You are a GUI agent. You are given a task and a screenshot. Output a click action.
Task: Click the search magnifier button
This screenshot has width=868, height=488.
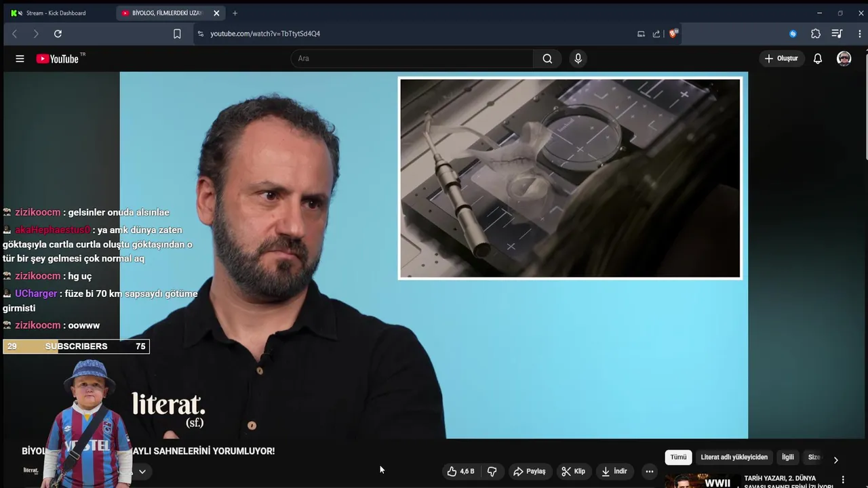(547, 58)
